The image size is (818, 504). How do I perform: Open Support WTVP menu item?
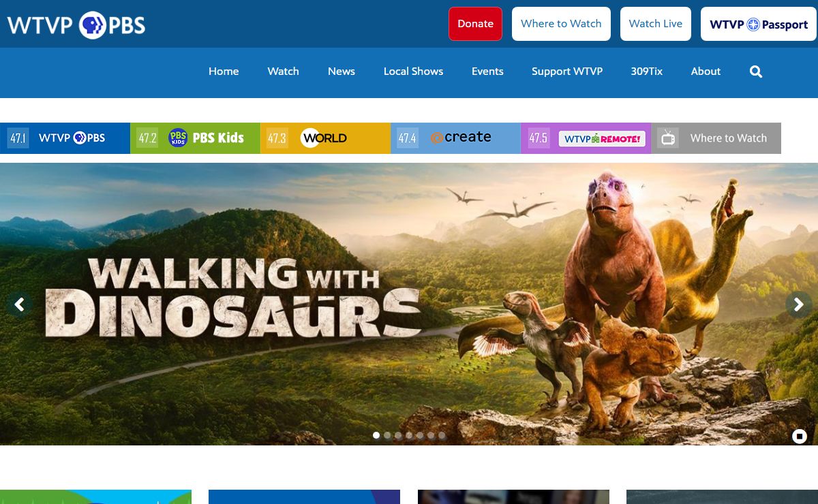(x=567, y=72)
